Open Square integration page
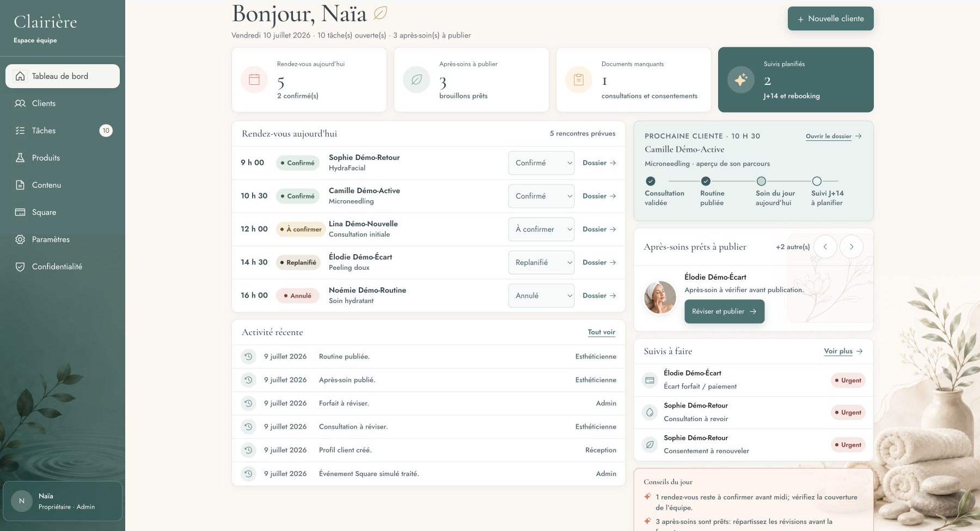Viewport: 980px width, 531px height. 63,212
